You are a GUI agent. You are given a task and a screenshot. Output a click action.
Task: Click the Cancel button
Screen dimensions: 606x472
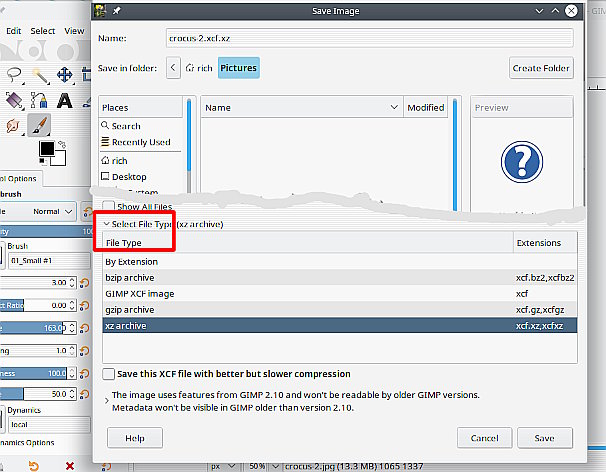[x=485, y=438]
